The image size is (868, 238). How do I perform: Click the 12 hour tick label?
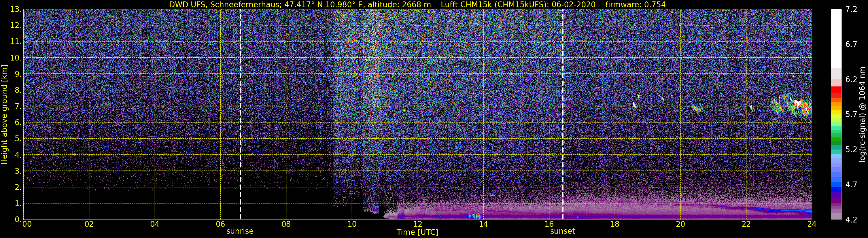click(x=417, y=224)
